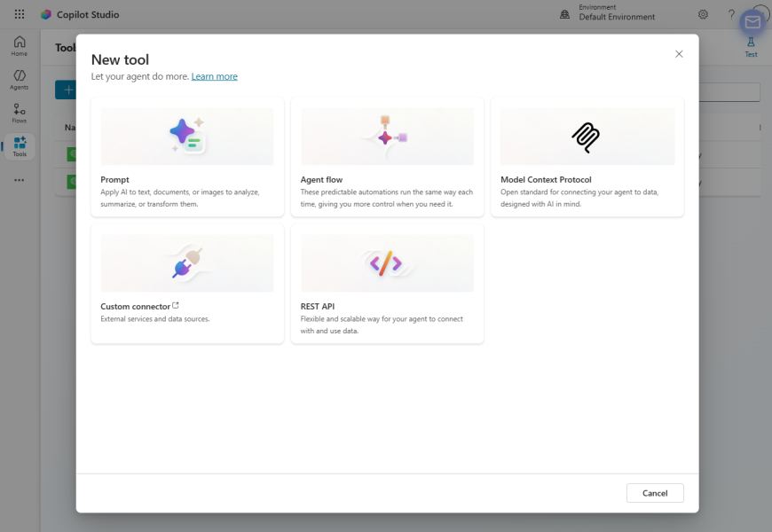
Task: Select the Agent flow tool card
Action: [x=387, y=157]
